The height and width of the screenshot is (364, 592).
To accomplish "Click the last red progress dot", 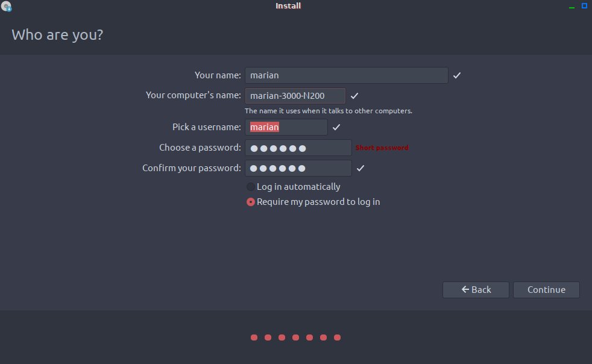I will point(337,337).
